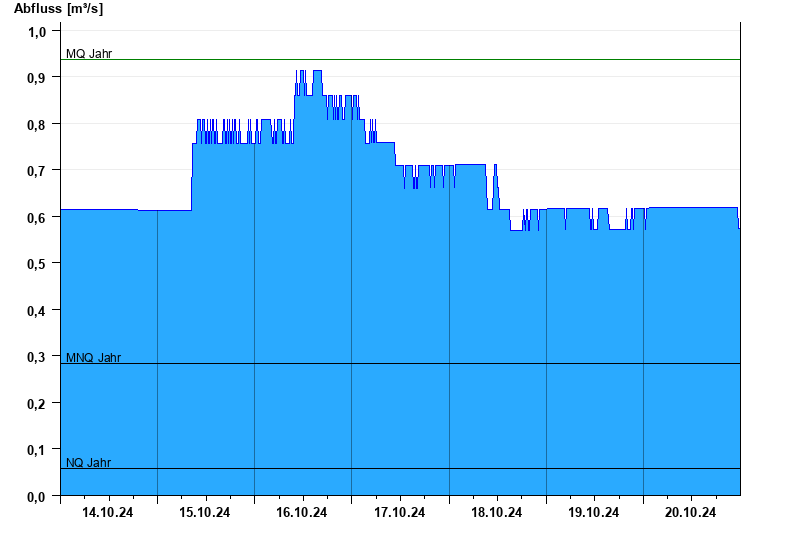Click the y-axis value 0,5
The width and height of the screenshot is (800, 550).
[x=37, y=264]
